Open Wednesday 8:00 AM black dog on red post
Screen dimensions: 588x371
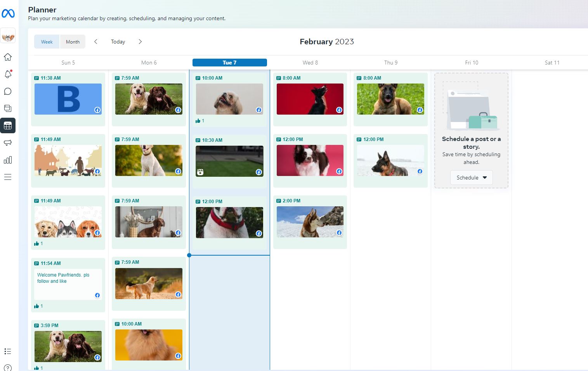pos(310,99)
